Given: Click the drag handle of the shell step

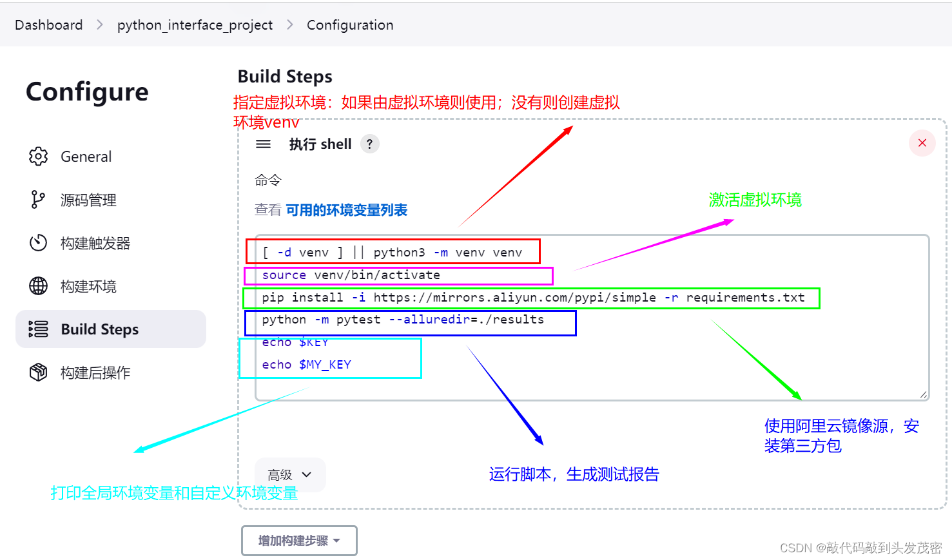Looking at the screenshot, I should pos(263,144).
